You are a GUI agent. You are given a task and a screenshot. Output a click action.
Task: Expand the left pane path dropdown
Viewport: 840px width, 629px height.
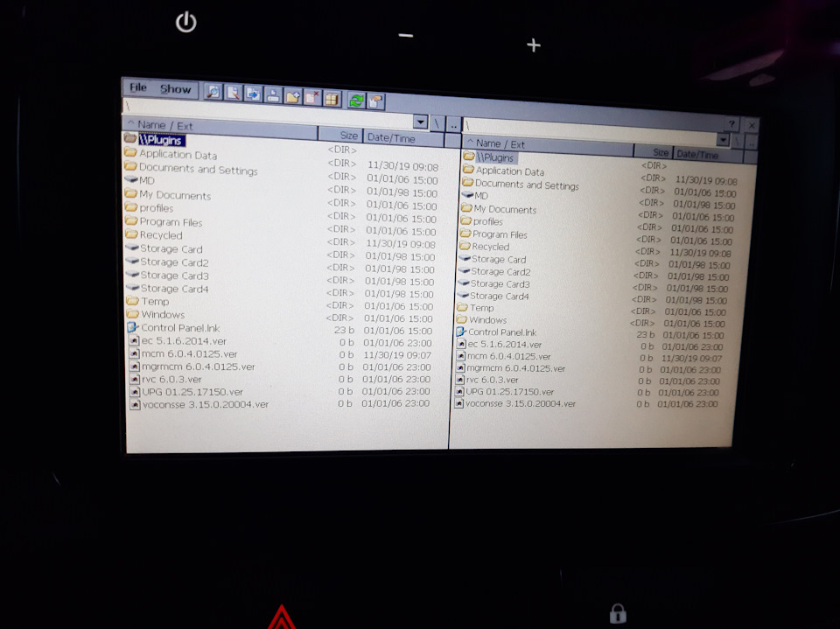coord(421,122)
